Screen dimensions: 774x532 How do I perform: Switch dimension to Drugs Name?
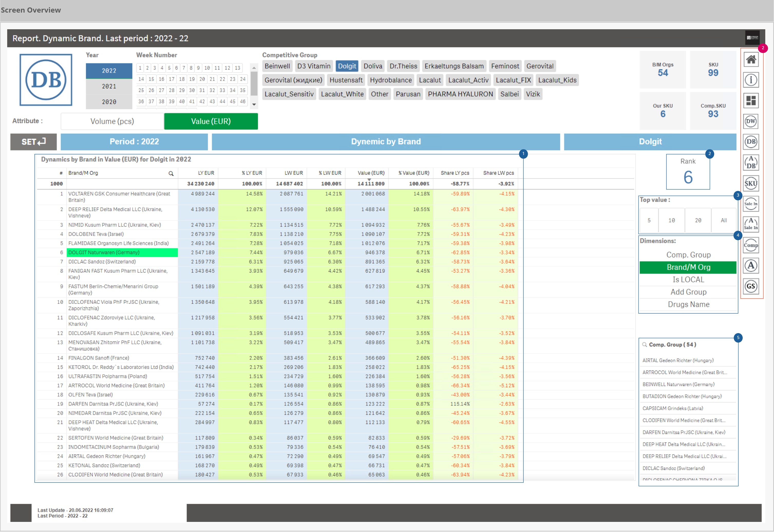[688, 304]
